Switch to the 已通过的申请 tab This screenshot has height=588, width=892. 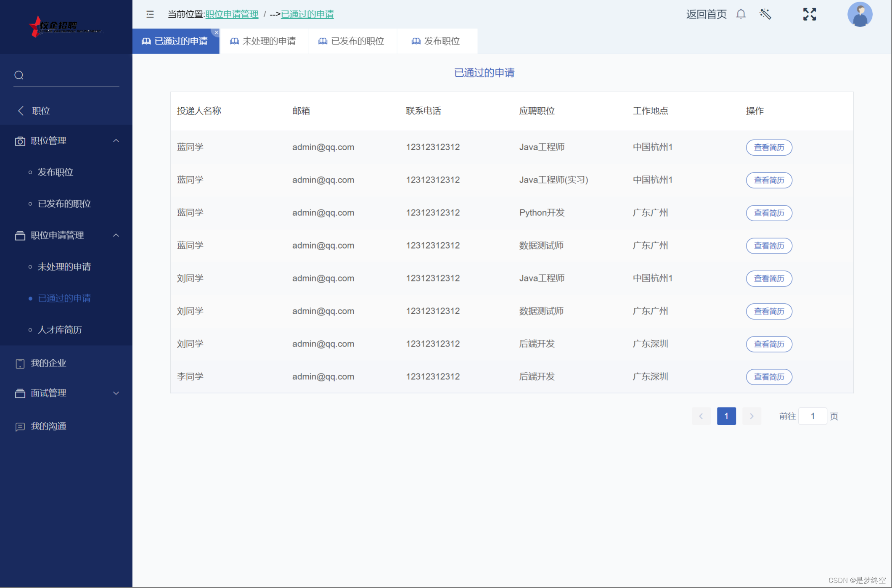[176, 41]
